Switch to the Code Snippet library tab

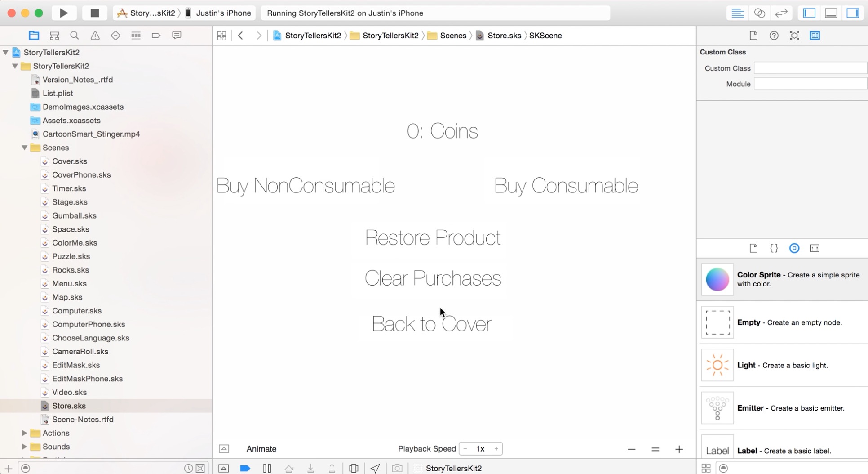(774, 248)
